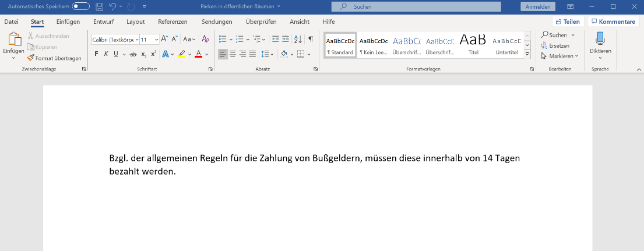Toggle the Automatisches Speichern switch
This screenshot has width=644, height=251.
(x=80, y=6)
